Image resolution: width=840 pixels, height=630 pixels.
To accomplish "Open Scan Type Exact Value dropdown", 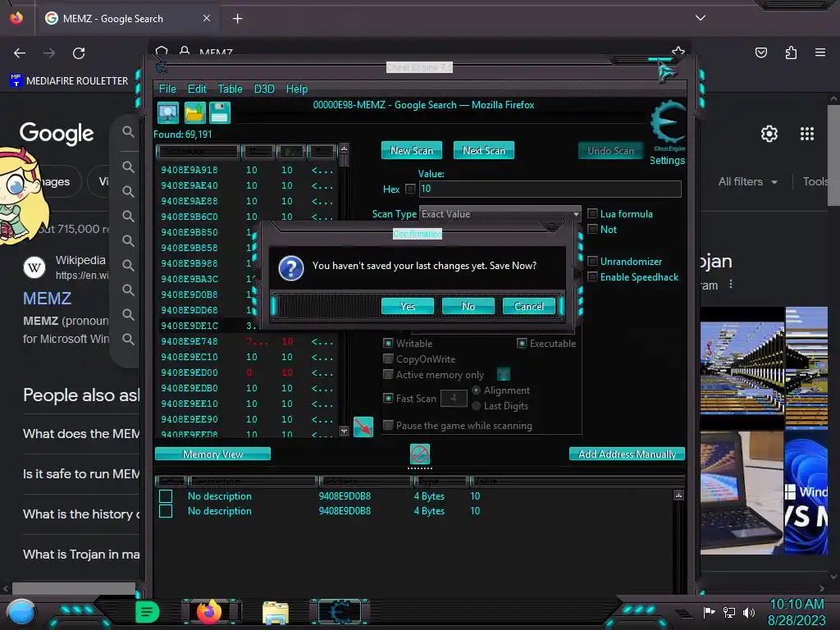I will pos(500,214).
